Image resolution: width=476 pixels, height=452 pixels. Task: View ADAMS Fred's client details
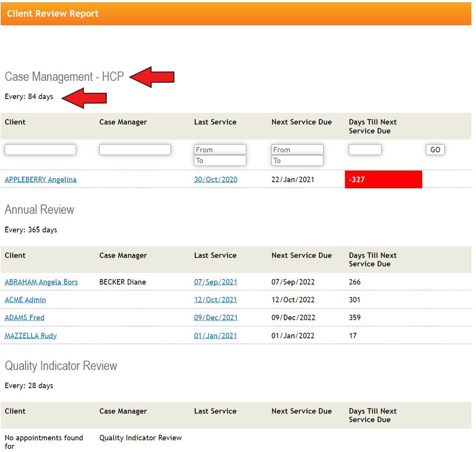coord(24,317)
